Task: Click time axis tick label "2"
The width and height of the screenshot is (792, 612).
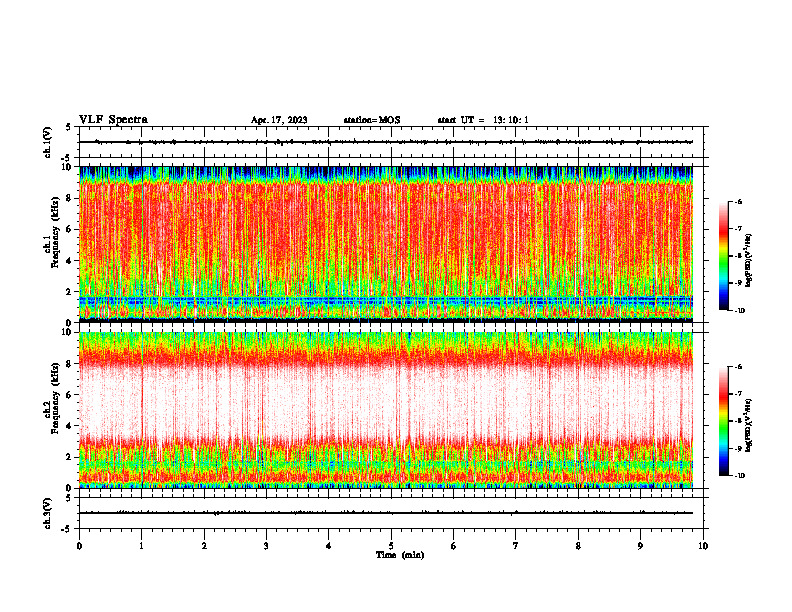Action: click(x=204, y=546)
